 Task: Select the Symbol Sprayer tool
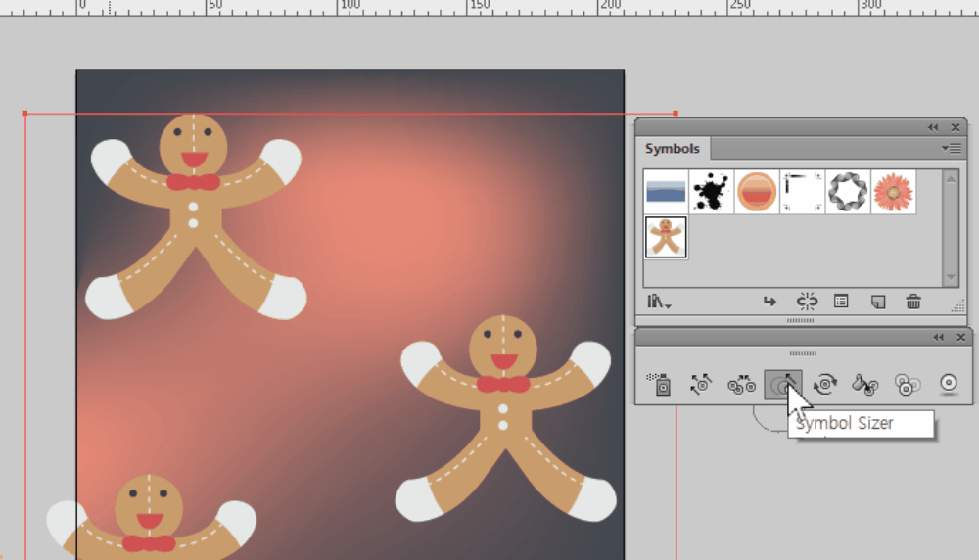point(660,384)
